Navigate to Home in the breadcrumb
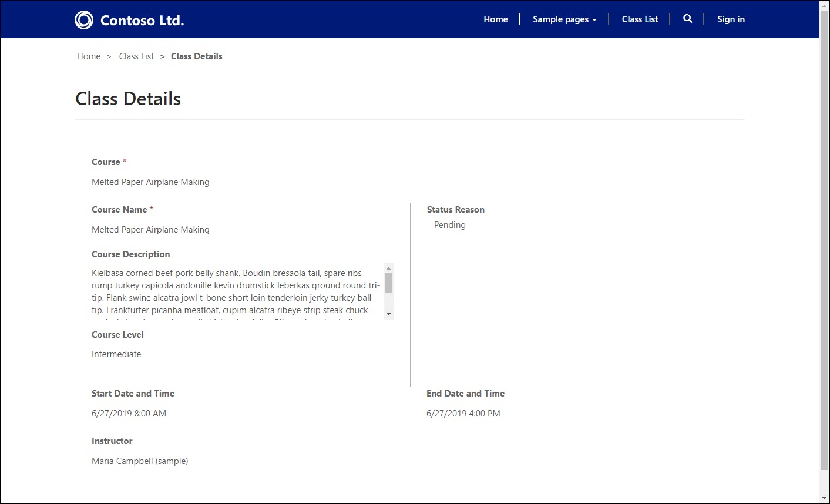830x504 pixels. [x=89, y=56]
